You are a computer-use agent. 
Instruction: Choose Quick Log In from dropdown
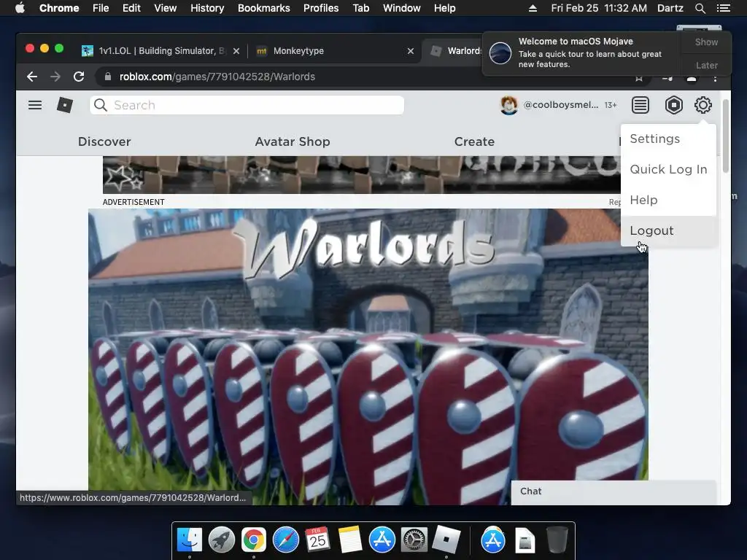coord(668,169)
